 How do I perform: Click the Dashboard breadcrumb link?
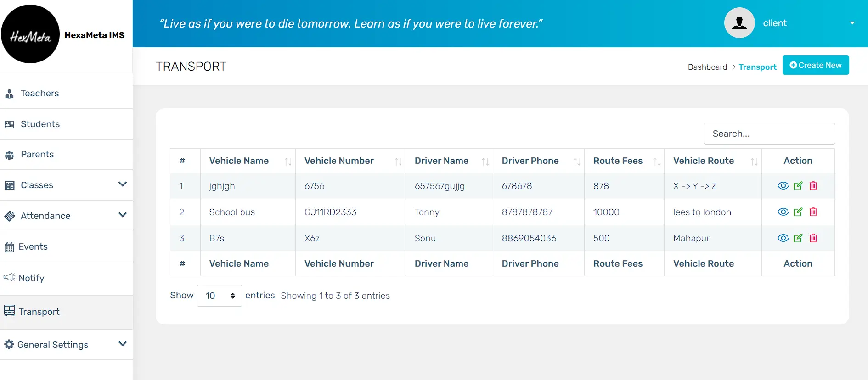[x=707, y=67]
